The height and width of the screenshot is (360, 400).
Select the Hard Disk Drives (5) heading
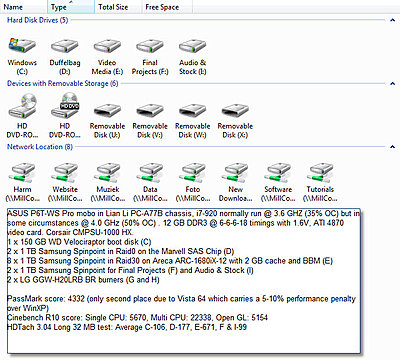(37, 20)
